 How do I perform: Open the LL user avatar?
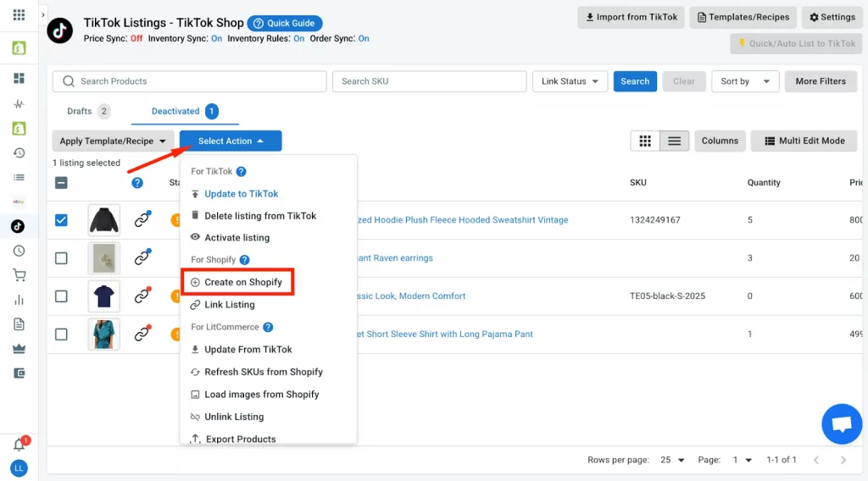tap(19, 468)
